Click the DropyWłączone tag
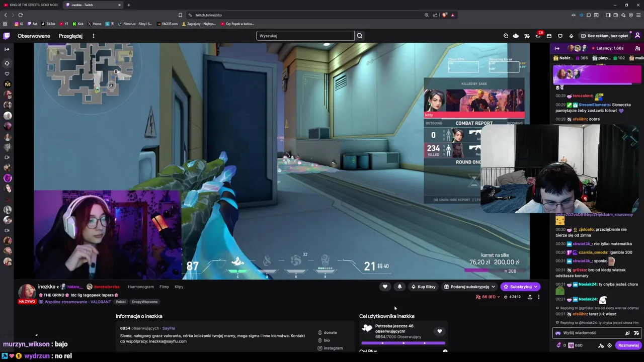Image resolution: width=644 pixels, height=362 pixels. [145, 302]
